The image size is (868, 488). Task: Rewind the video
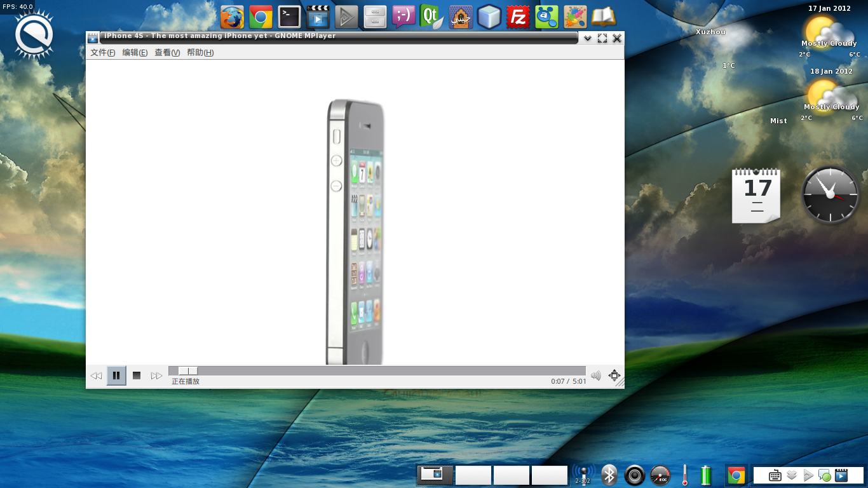tap(96, 376)
